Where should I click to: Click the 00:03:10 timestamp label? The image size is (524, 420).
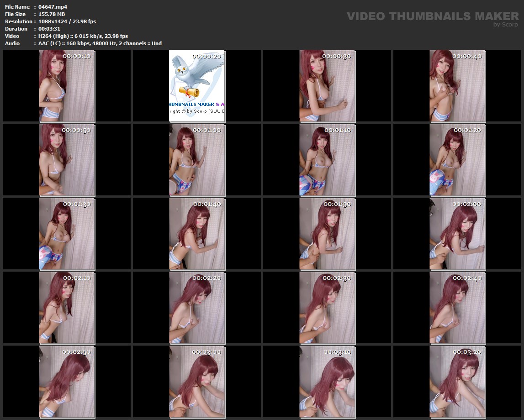point(337,352)
